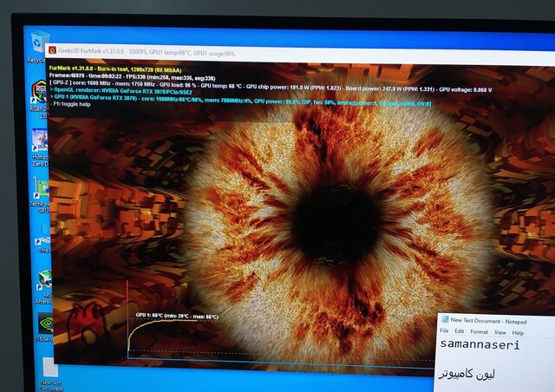Open the Format menu in Notepad
555x392 pixels.
(x=479, y=332)
